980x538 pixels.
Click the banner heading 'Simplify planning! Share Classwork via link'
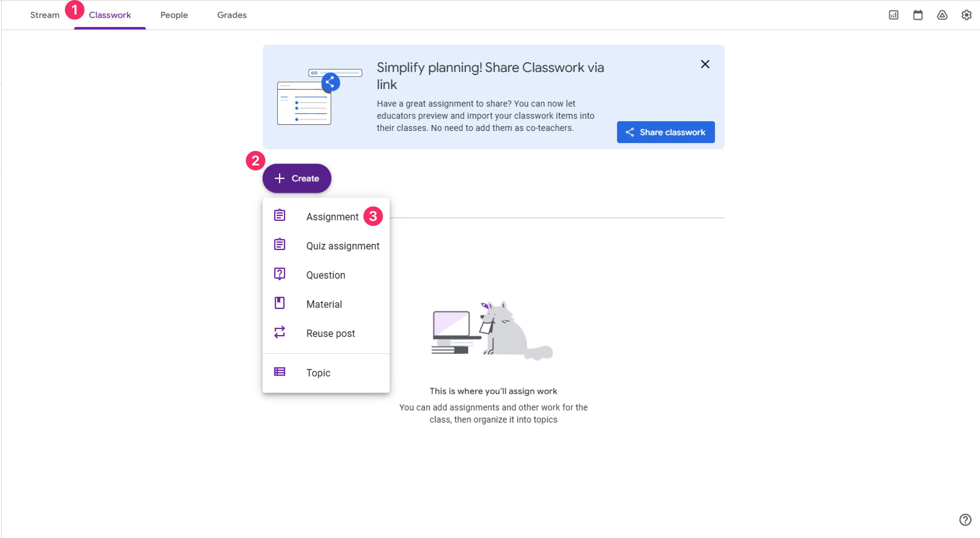pyautogui.click(x=490, y=76)
